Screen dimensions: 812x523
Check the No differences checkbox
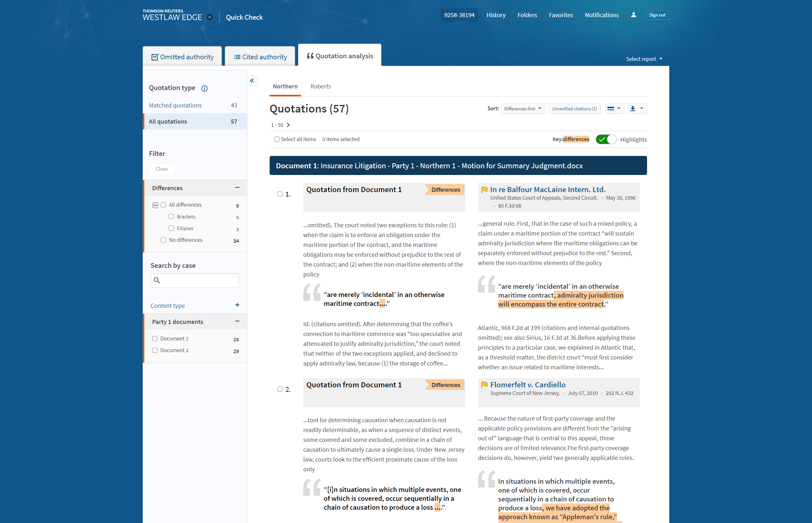tap(163, 240)
